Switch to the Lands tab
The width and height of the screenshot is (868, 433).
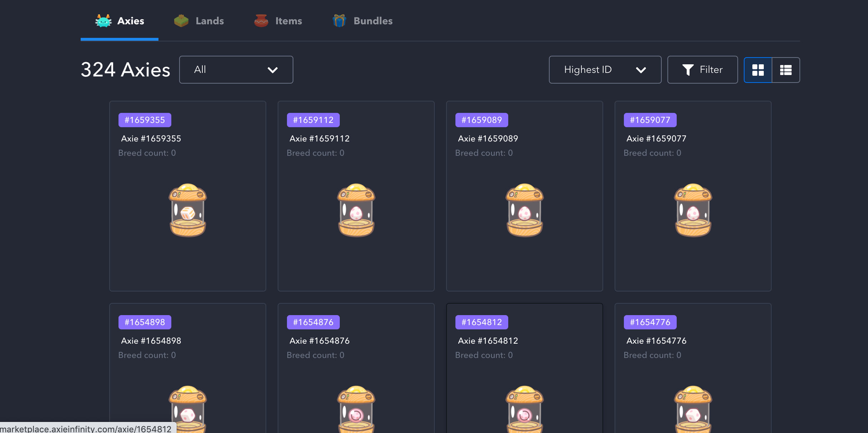pos(199,21)
